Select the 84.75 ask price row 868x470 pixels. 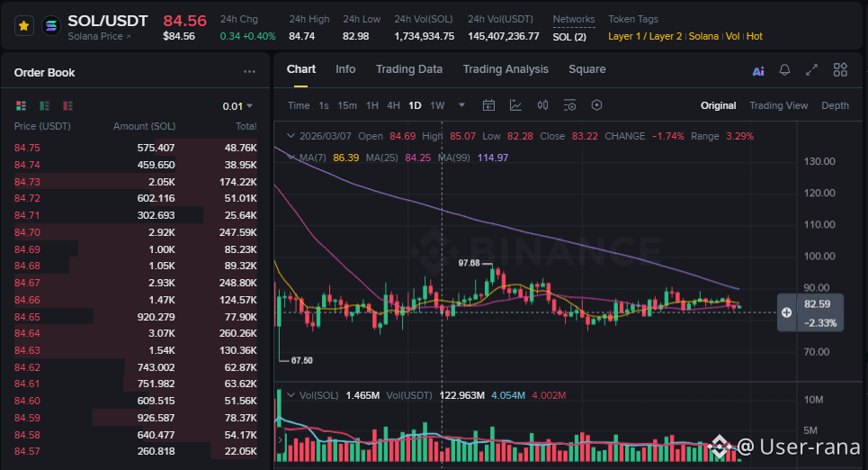click(136, 148)
